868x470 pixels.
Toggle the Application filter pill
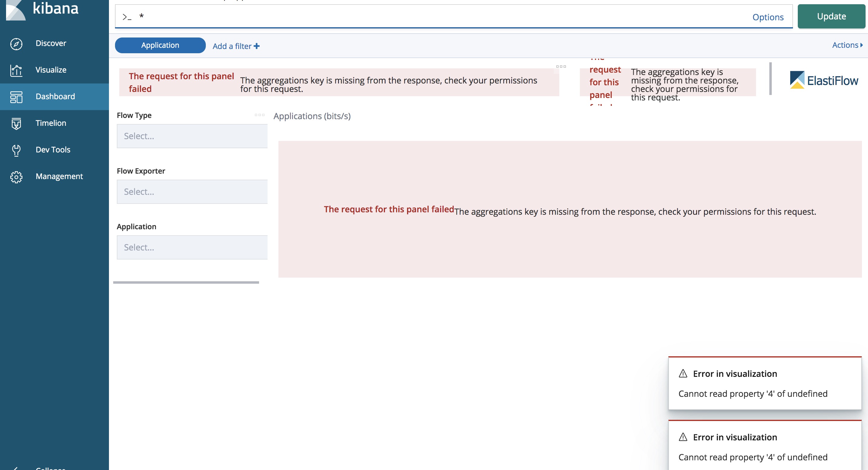coord(160,45)
